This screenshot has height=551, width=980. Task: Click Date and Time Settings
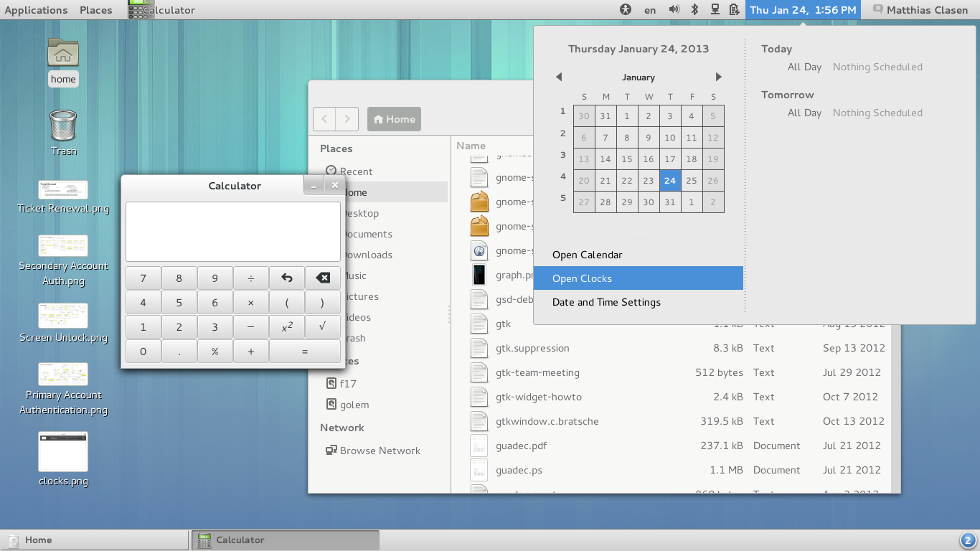(606, 302)
